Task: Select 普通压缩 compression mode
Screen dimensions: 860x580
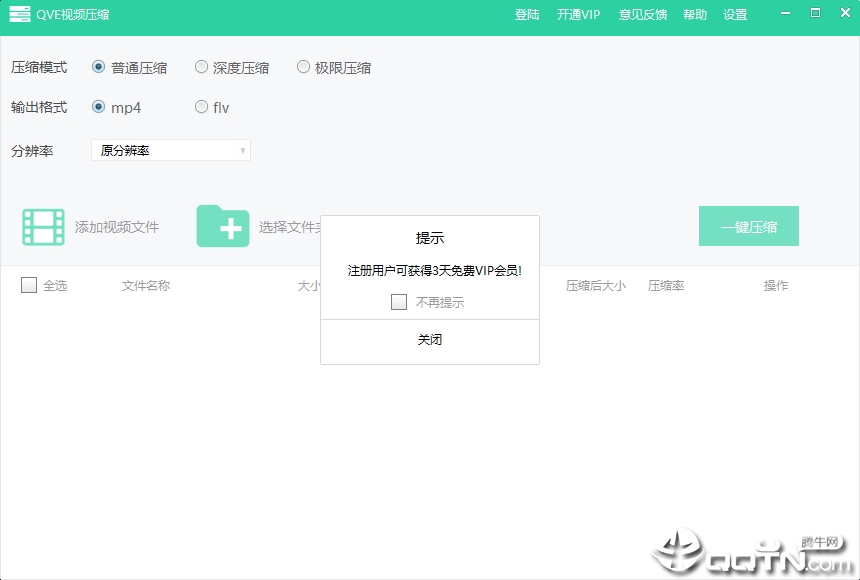Action: tap(98, 67)
